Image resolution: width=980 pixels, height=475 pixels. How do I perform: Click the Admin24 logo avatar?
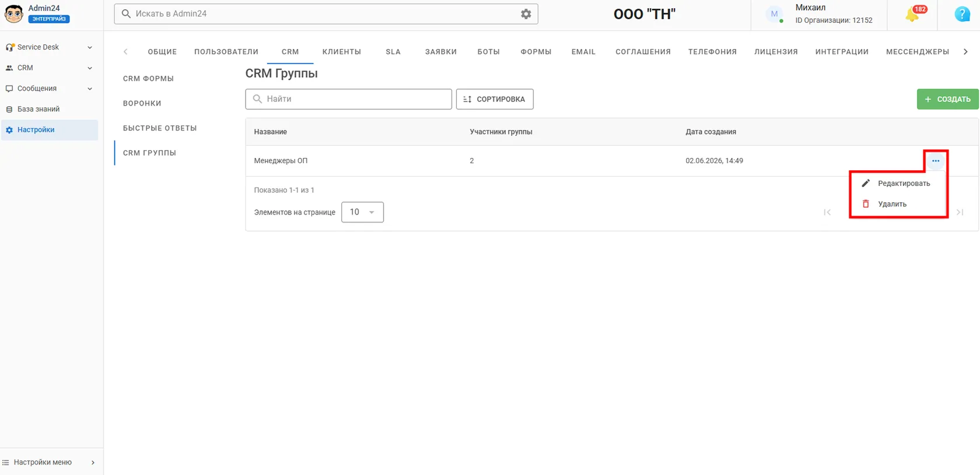click(x=13, y=13)
